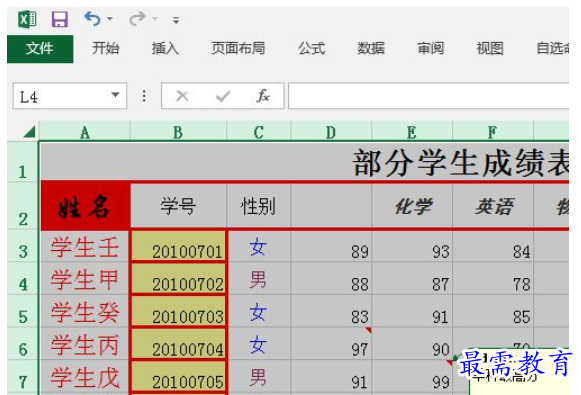Open the 文件 (File) tab
Screen dimensions: 581x395
point(40,49)
